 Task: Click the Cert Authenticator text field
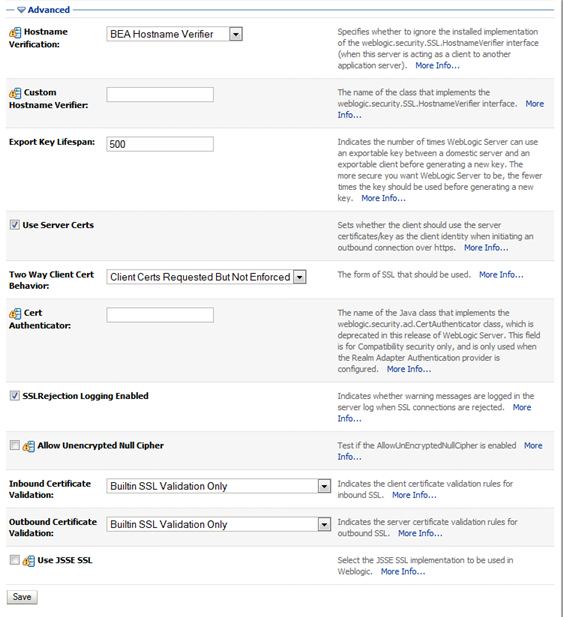pos(160,315)
